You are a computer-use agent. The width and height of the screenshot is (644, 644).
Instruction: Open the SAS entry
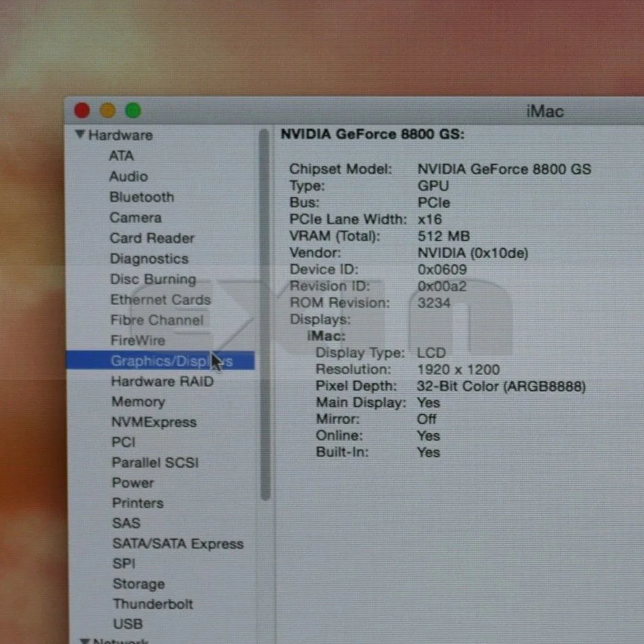click(x=127, y=523)
